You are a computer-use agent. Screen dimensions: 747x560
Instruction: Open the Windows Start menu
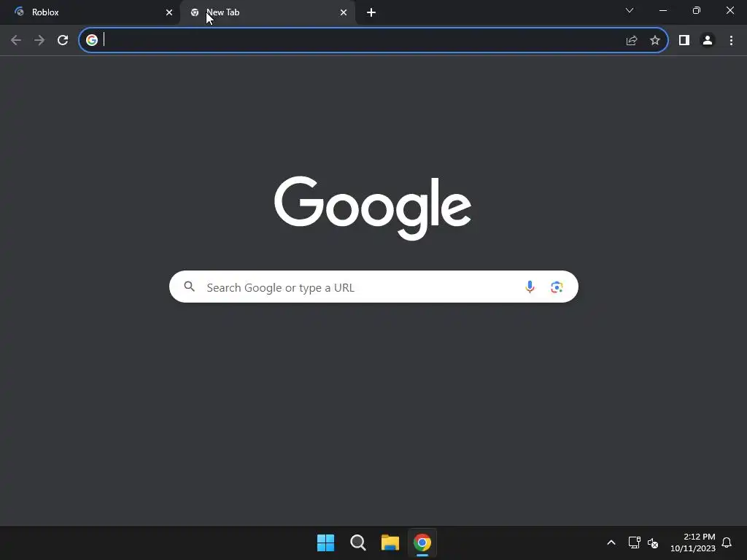[326, 542]
